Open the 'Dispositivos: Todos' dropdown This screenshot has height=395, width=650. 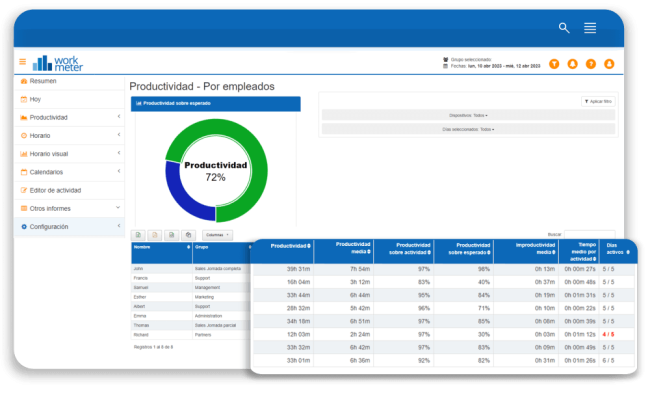click(468, 115)
